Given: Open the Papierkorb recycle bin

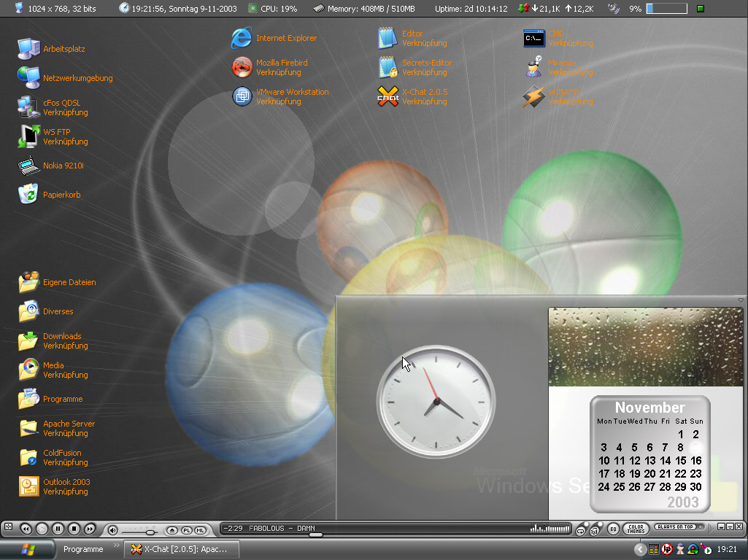Looking at the screenshot, I should 28,195.
